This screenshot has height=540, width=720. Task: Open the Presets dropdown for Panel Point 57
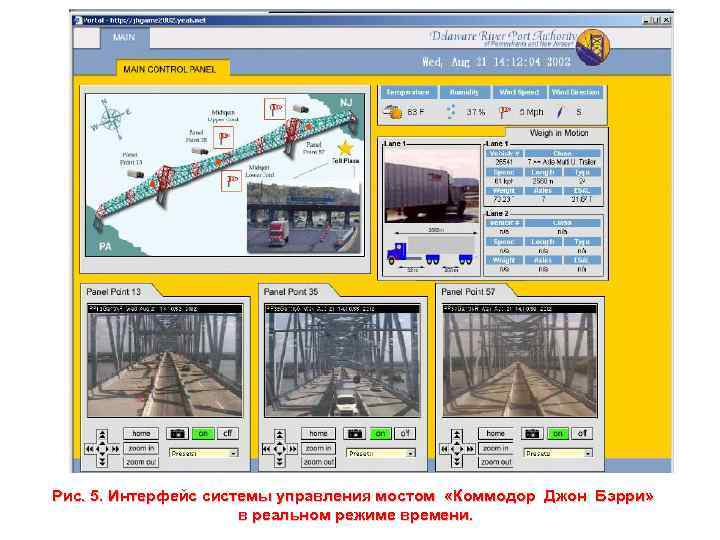tap(558, 453)
